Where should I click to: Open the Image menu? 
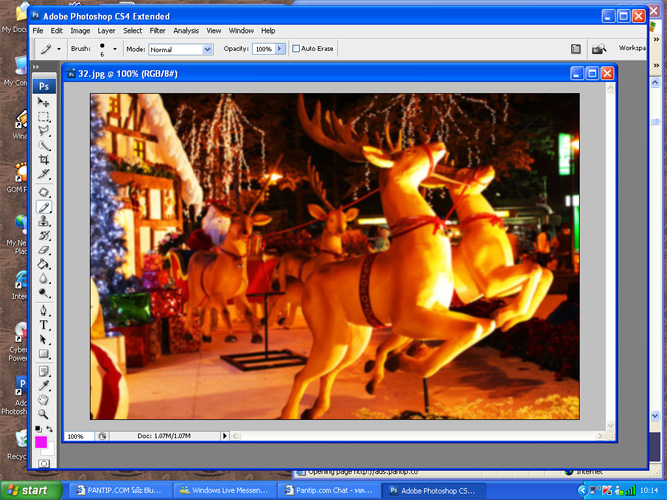(x=80, y=31)
